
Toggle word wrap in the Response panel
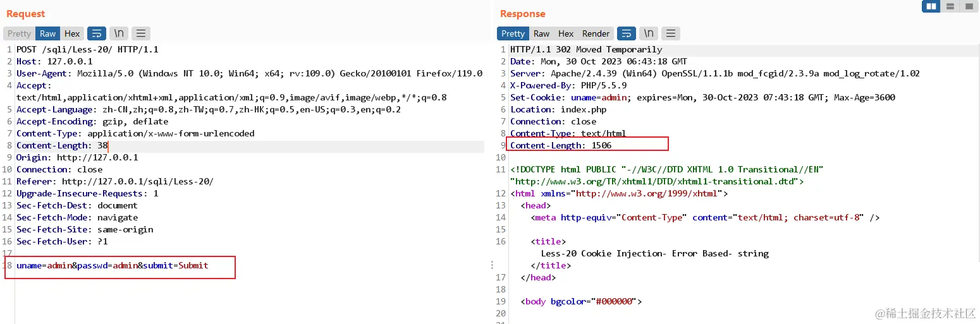(x=627, y=33)
